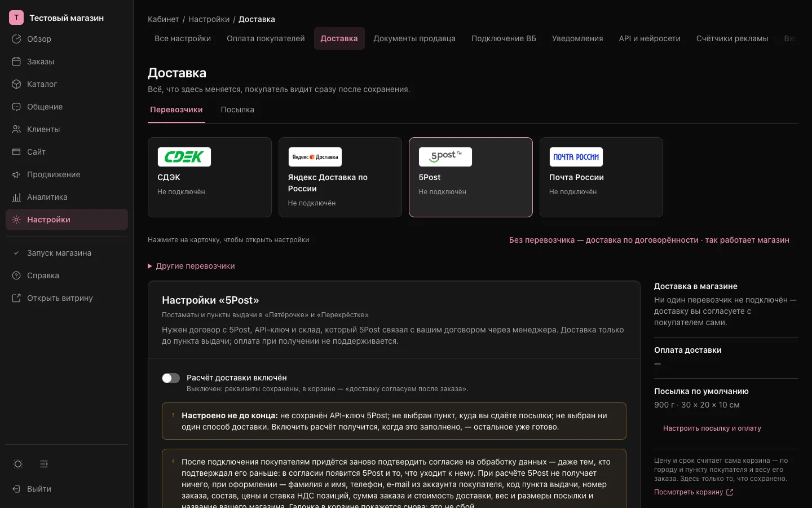Click the Клиенты people icon
The image size is (812, 508).
(x=16, y=129)
